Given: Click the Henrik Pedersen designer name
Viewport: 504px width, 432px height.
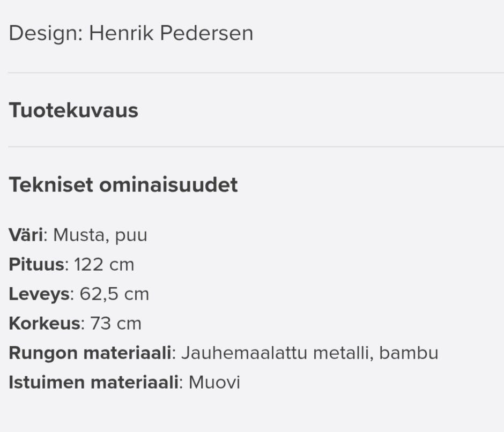Looking at the screenshot, I should point(171,33).
